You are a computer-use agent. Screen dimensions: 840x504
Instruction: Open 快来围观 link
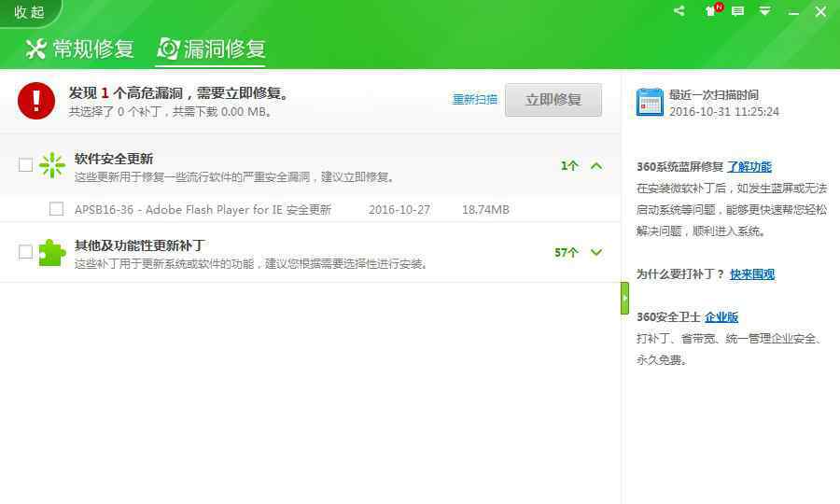pyautogui.click(x=752, y=274)
